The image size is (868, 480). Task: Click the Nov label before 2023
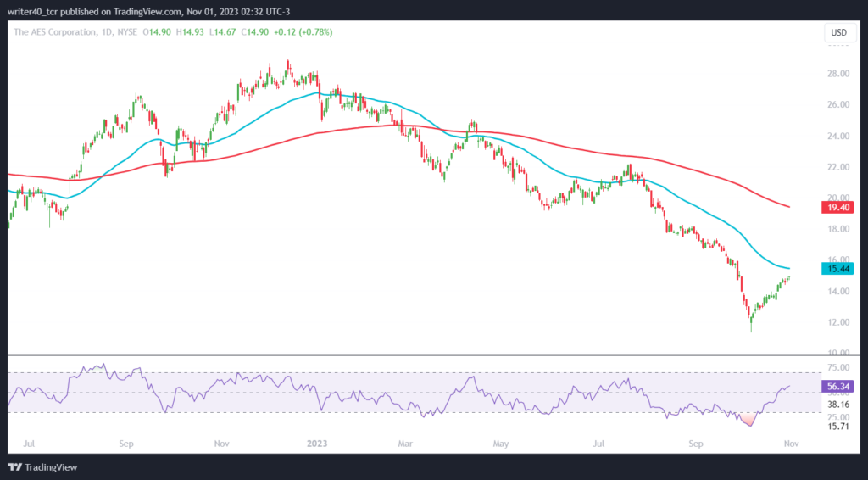[222, 444]
